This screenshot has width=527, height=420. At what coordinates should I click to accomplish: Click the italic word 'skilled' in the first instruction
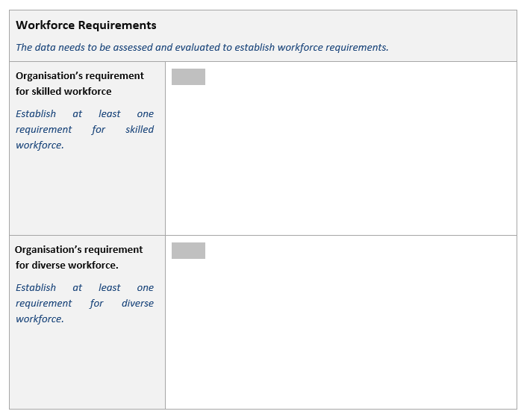tap(140, 130)
